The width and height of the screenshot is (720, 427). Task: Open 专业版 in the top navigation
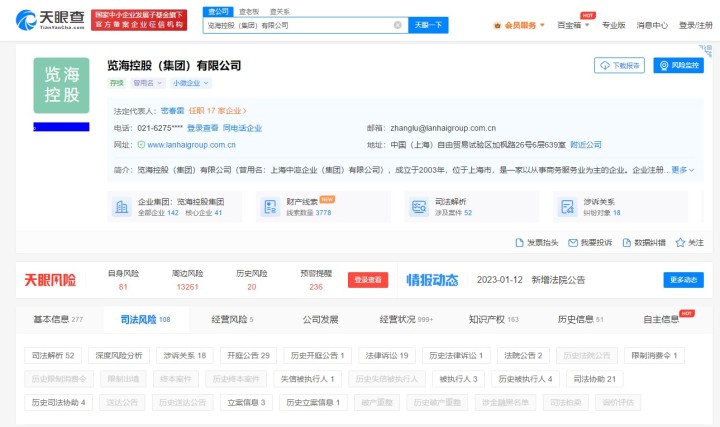[613, 25]
